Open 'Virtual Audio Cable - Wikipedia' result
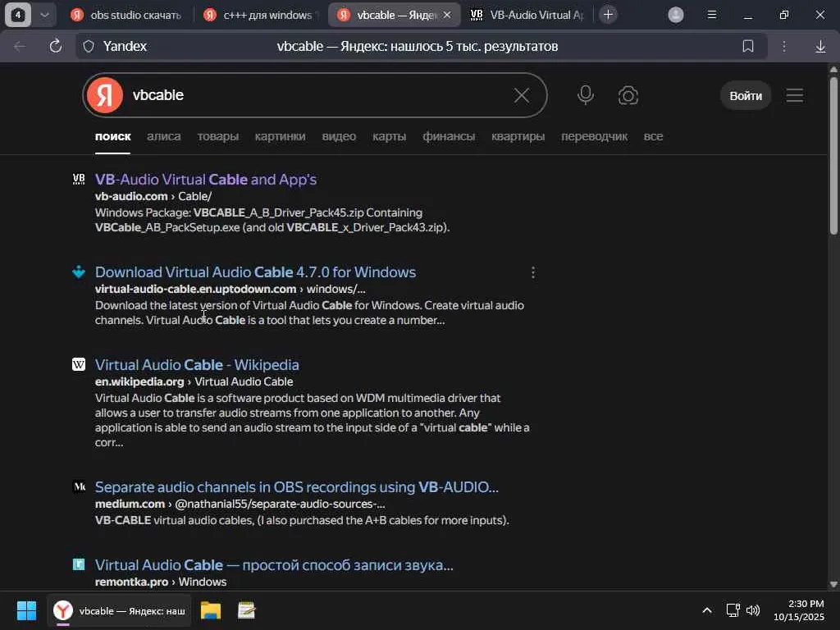 pyautogui.click(x=197, y=365)
